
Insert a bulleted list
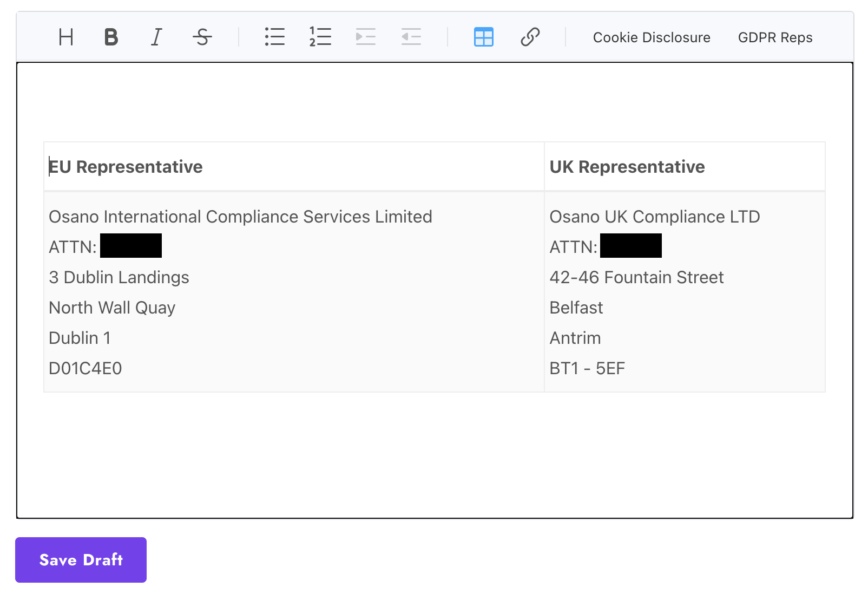click(x=275, y=37)
